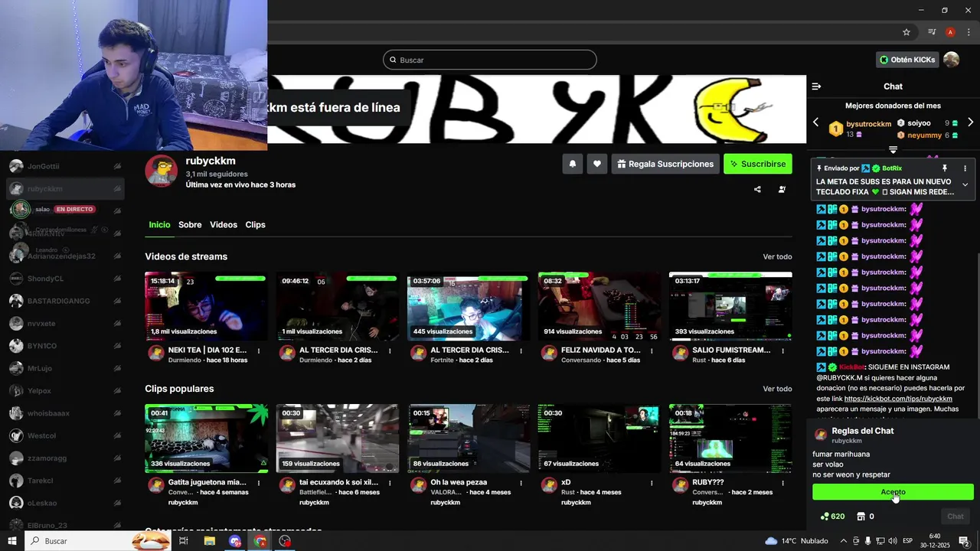Viewport: 980px width, 551px height.
Task: Show previous top donors with left arrow
Action: pyautogui.click(x=815, y=122)
